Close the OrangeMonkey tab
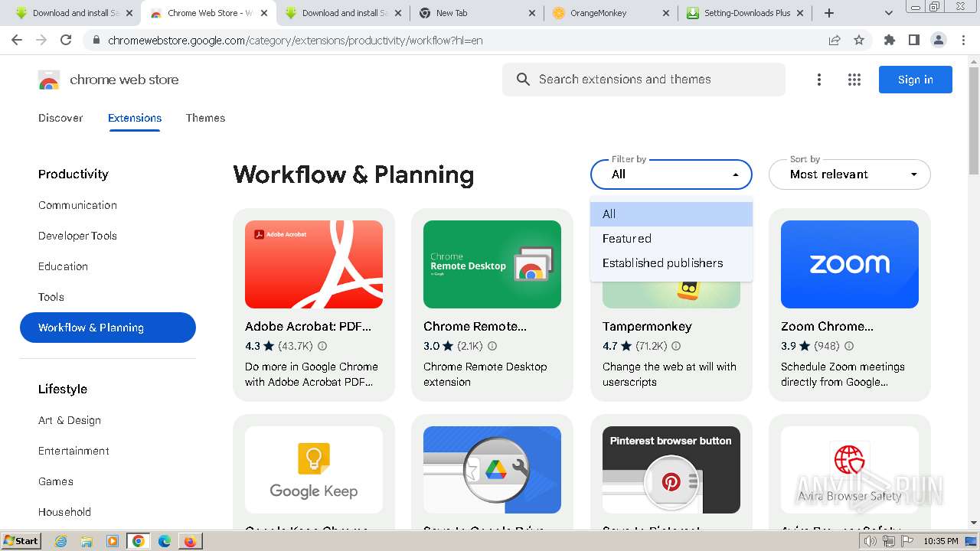Viewport: 980px width, 551px height. click(x=665, y=13)
